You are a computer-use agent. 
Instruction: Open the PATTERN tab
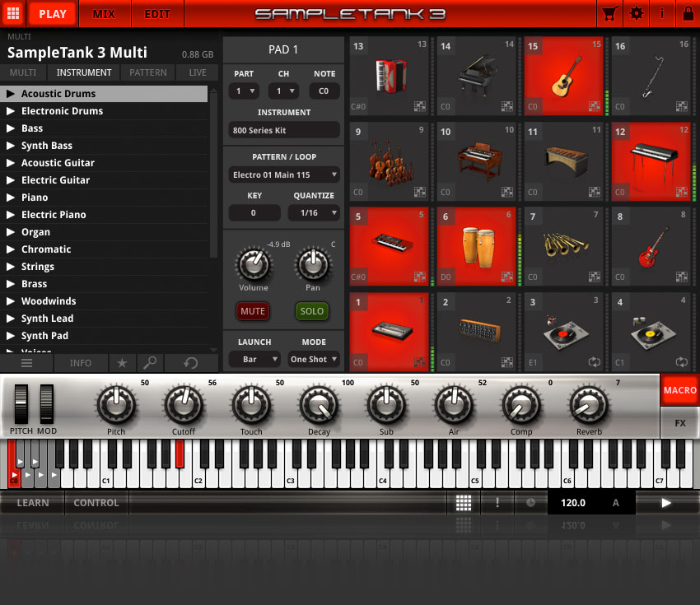(x=148, y=72)
